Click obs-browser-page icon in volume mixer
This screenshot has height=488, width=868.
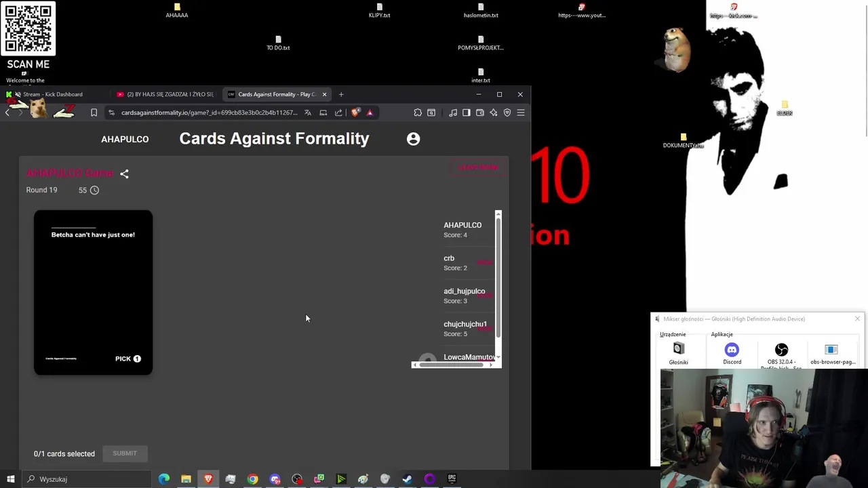[x=831, y=350]
